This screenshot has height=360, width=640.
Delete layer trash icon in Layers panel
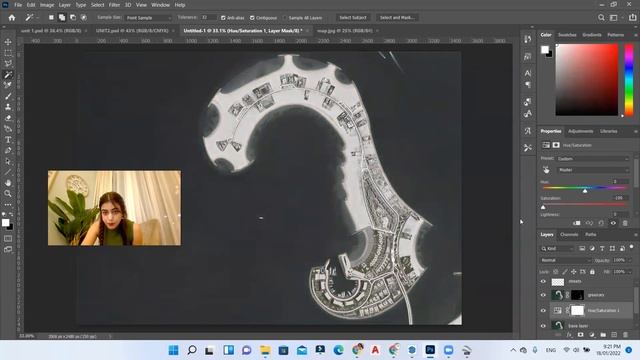click(625, 335)
